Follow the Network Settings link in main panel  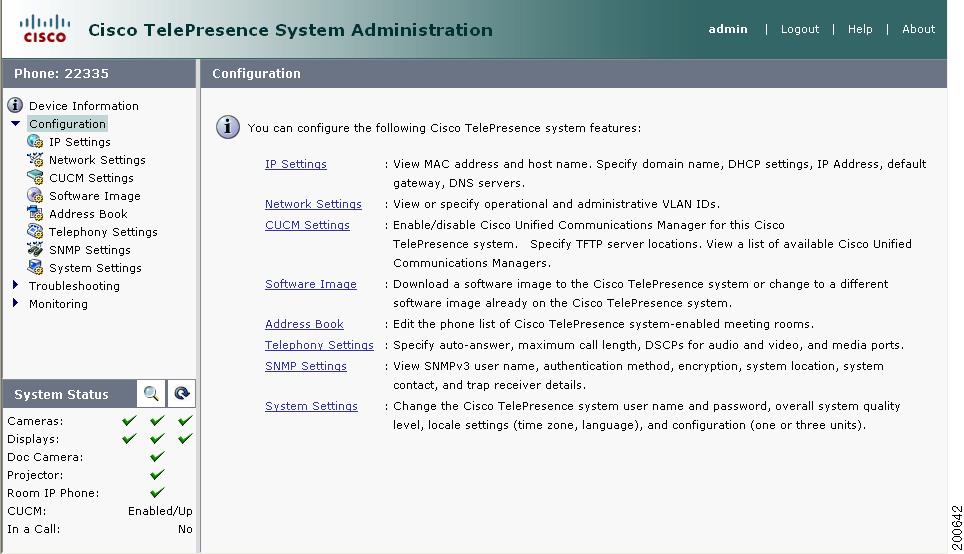(313, 204)
